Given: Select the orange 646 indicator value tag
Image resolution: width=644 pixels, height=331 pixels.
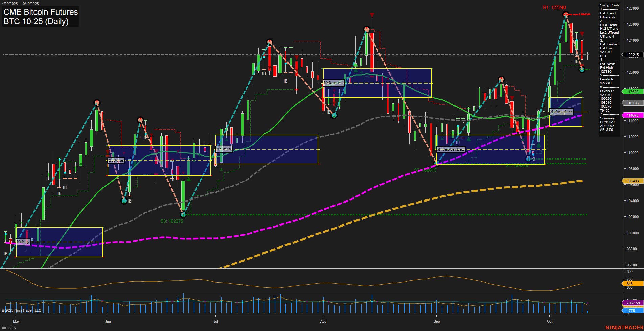Looking at the screenshot, I should click(x=632, y=284).
